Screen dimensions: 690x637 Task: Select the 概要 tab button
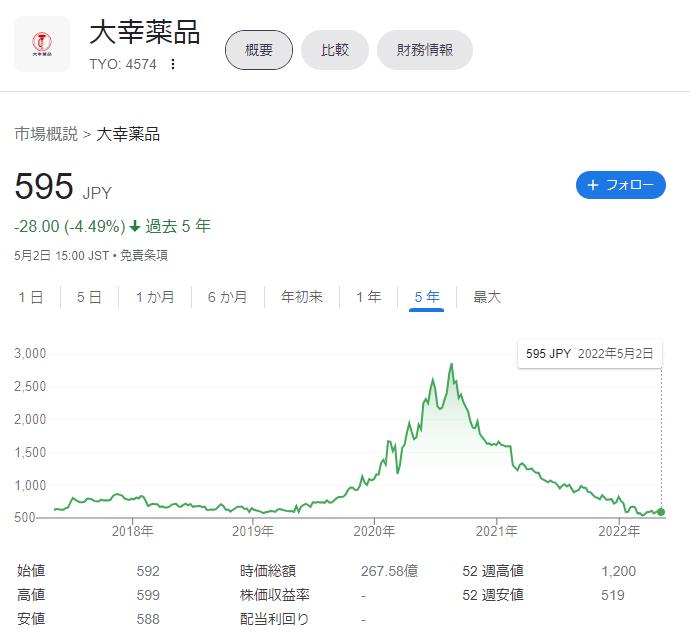pos(259,50)
